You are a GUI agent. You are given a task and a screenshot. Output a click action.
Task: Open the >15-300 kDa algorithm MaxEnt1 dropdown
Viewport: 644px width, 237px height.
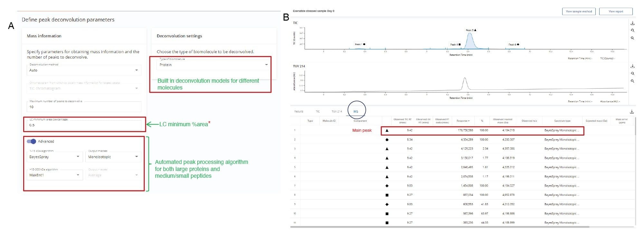point(55,175)
